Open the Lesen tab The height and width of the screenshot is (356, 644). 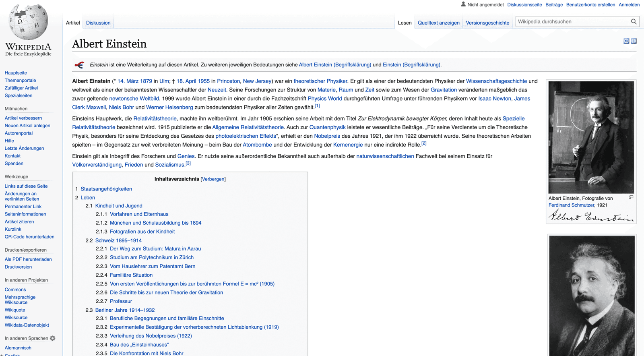405,23
